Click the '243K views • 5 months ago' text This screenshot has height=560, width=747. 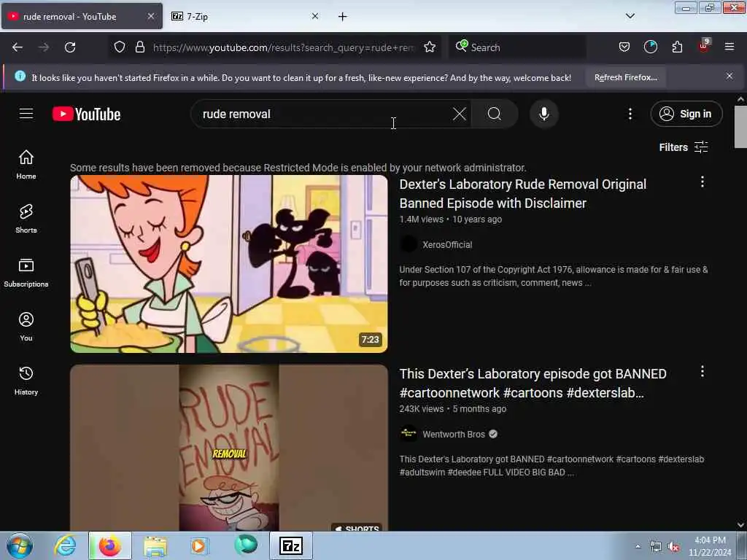(x=452, y=408)
